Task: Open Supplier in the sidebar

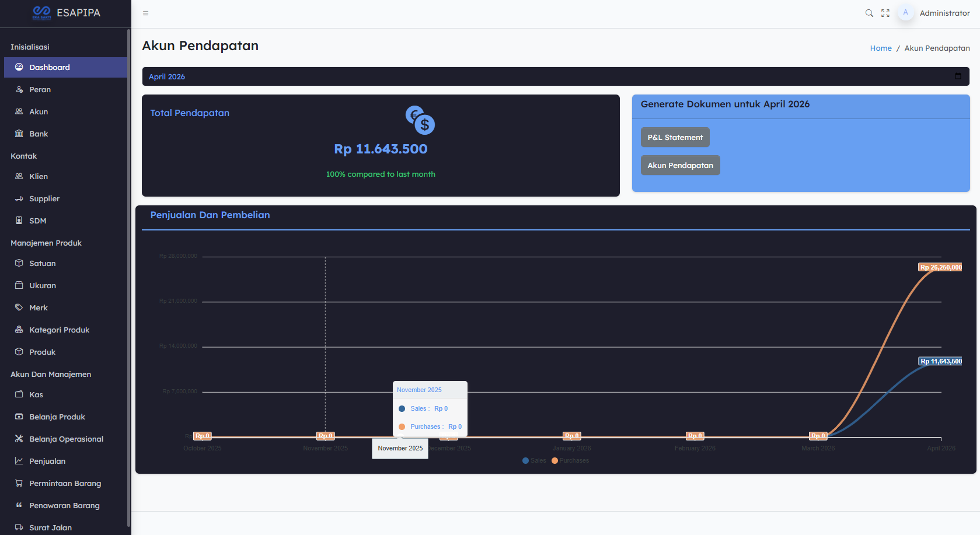Action: pos(65,198)
